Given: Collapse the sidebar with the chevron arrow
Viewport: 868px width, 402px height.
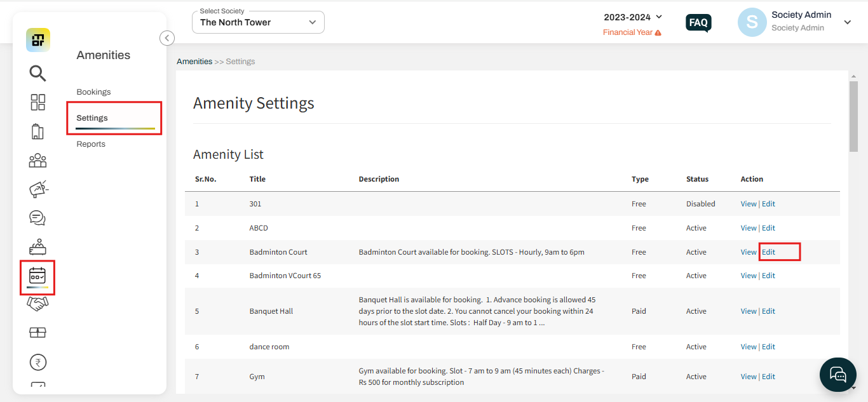Looking at the screenshot, I should tap(166, 37).
